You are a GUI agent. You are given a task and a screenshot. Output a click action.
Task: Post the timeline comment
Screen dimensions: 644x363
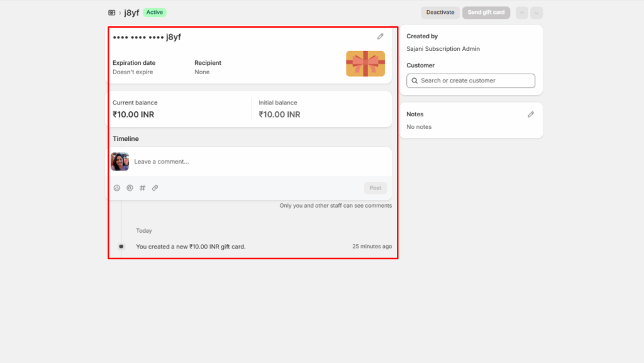(375, 187)
